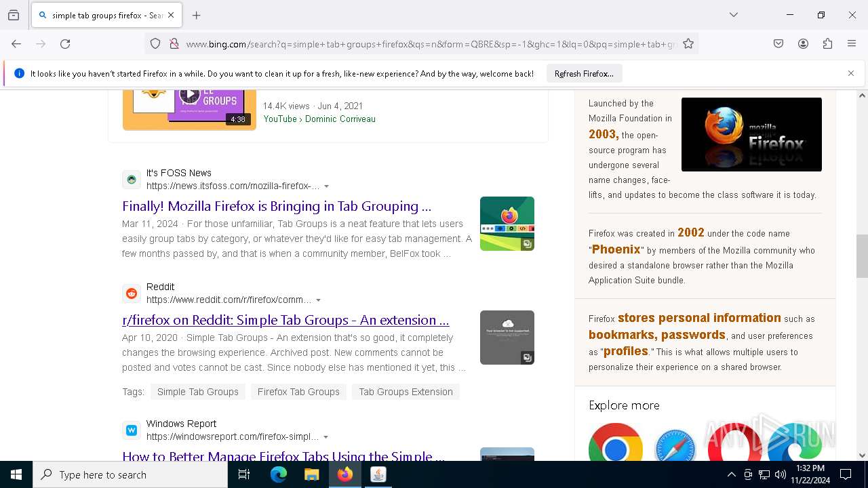The image size is (868, 488).
Task: Launch Microsoft Edge from the taskbar
Action: (279, 474)
